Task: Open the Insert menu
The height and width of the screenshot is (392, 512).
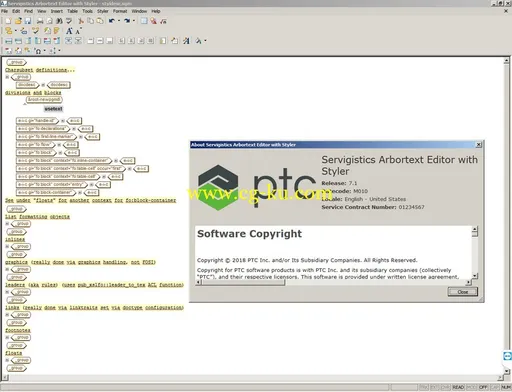Action: tap(57, 11)
